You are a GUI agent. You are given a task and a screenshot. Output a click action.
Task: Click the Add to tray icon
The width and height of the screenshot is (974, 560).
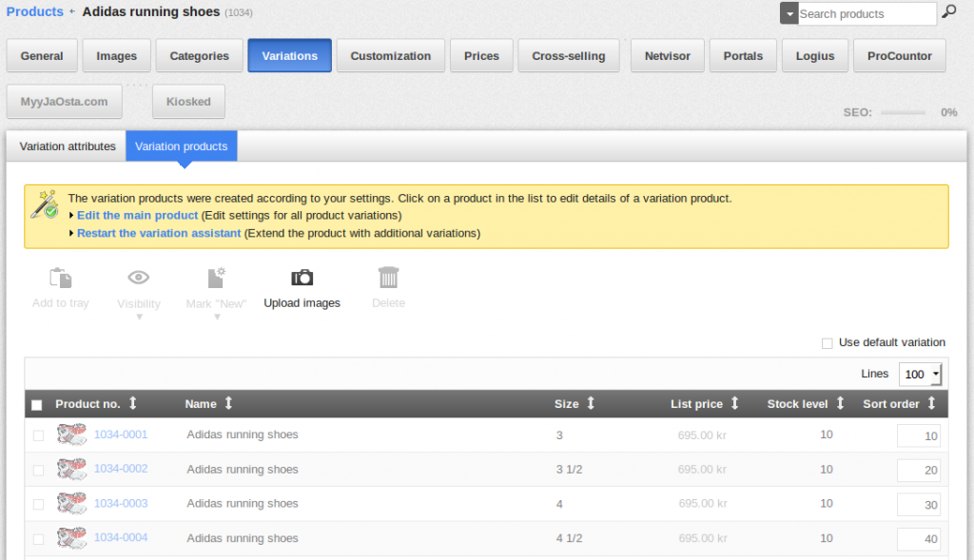(60, 279)
